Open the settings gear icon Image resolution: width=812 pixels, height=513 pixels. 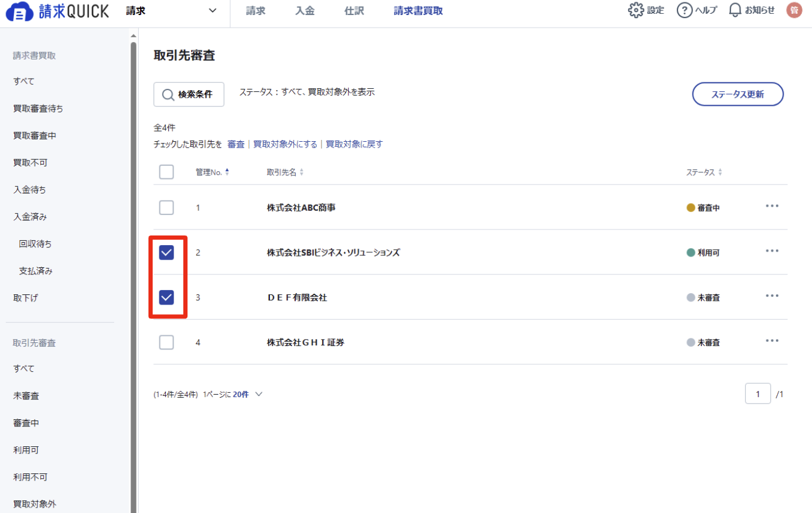[636, 10]
